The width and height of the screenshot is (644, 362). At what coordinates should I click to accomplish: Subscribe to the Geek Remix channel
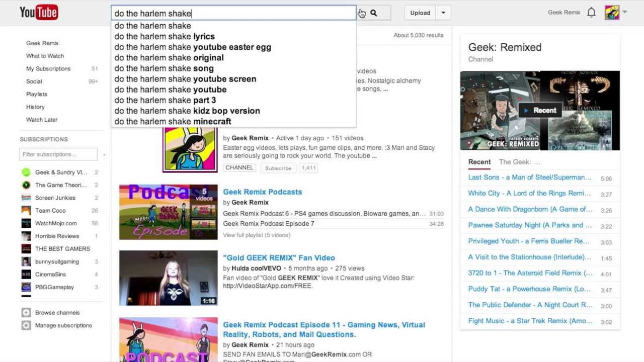[278, 168]
